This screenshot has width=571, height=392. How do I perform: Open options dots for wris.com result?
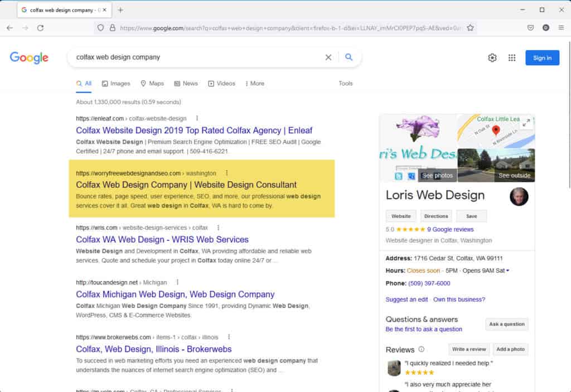pos(218,228)
